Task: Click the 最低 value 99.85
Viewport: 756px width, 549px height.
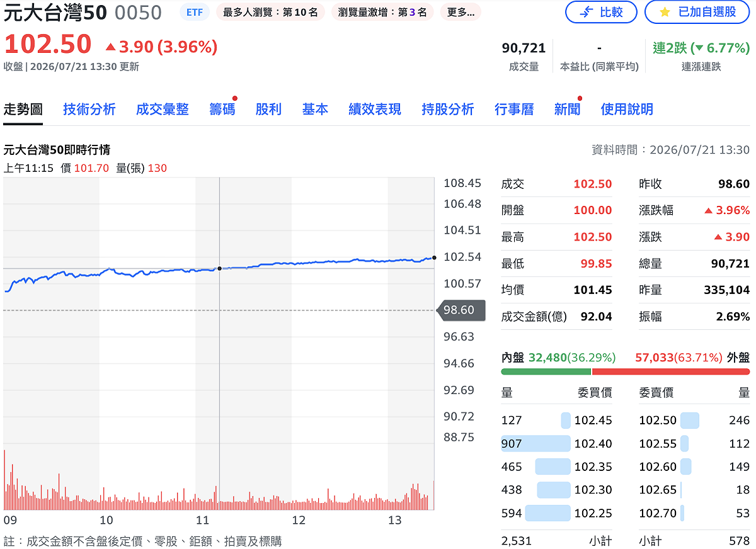Action: pyautogui.click(x=596, y=264)
